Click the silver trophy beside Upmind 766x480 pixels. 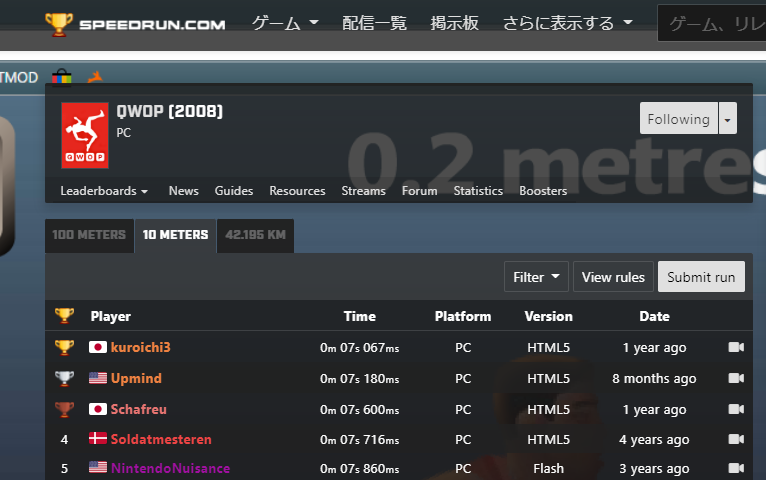[x=64, y=378]
